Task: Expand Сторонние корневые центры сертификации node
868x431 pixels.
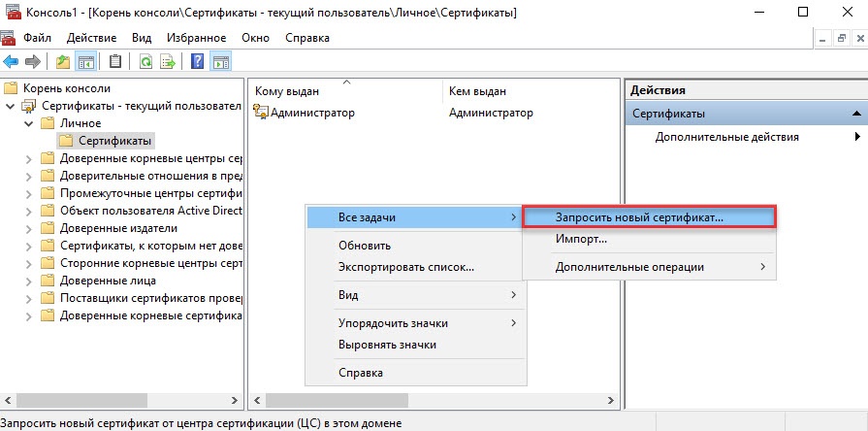Action: [29, 263]
